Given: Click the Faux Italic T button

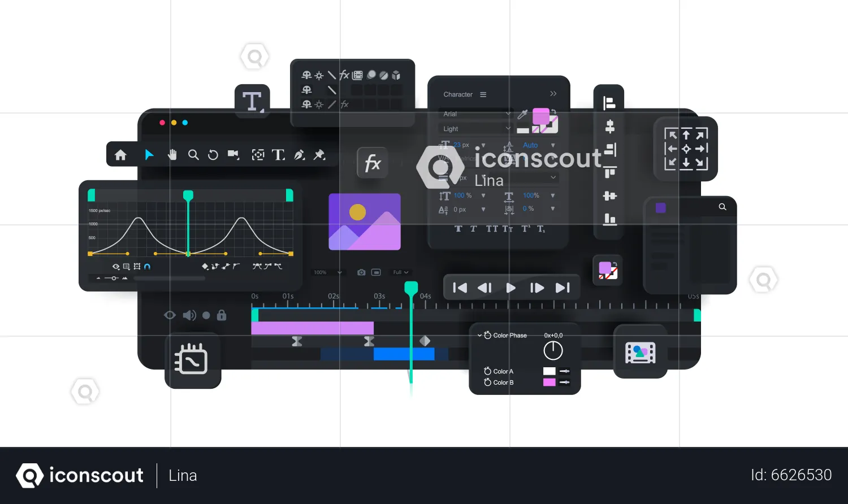Looking at the screenshot, I should tap(473, 228).
